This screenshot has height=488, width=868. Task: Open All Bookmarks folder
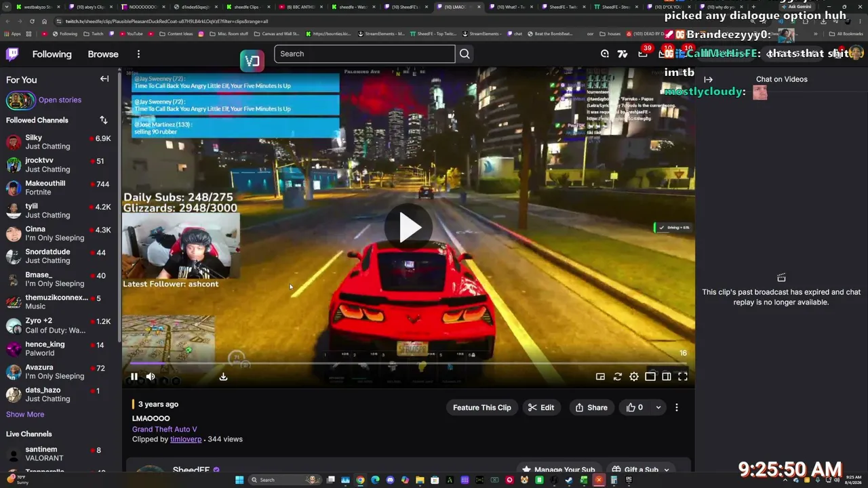click(x=846, y=34)
